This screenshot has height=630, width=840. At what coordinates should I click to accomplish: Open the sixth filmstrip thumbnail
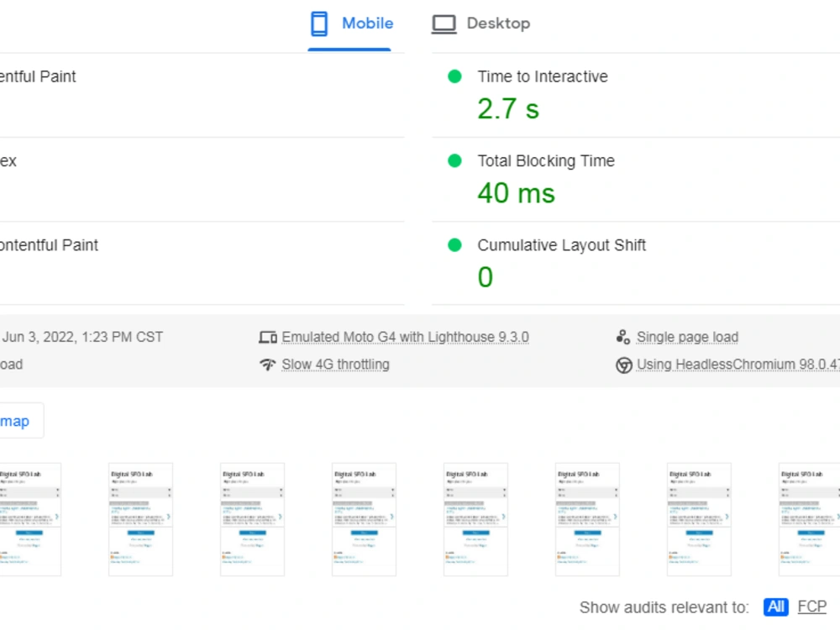point(588,520)
